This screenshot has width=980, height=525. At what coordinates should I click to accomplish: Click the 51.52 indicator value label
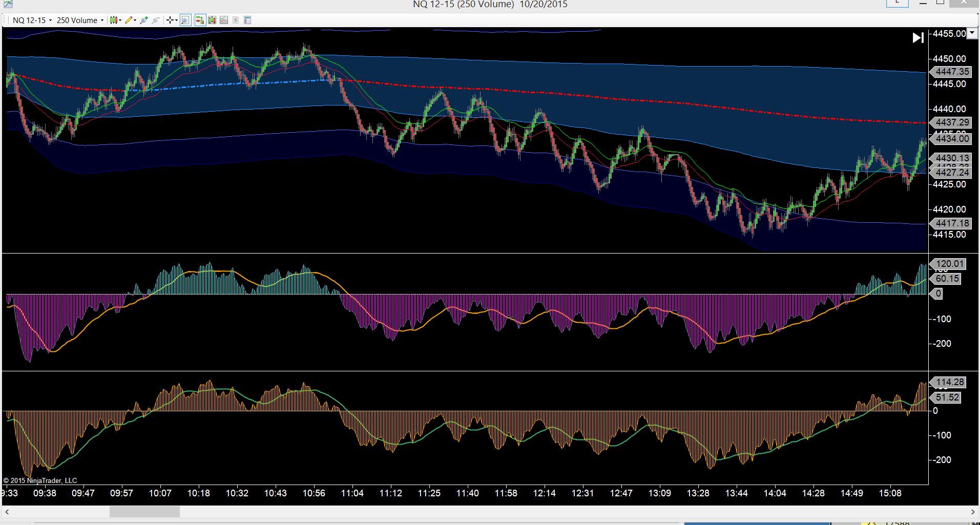[x=946, y=397]
